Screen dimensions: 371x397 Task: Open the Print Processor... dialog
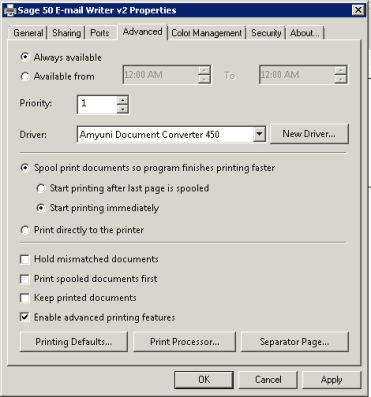click(x=185, y=342)
